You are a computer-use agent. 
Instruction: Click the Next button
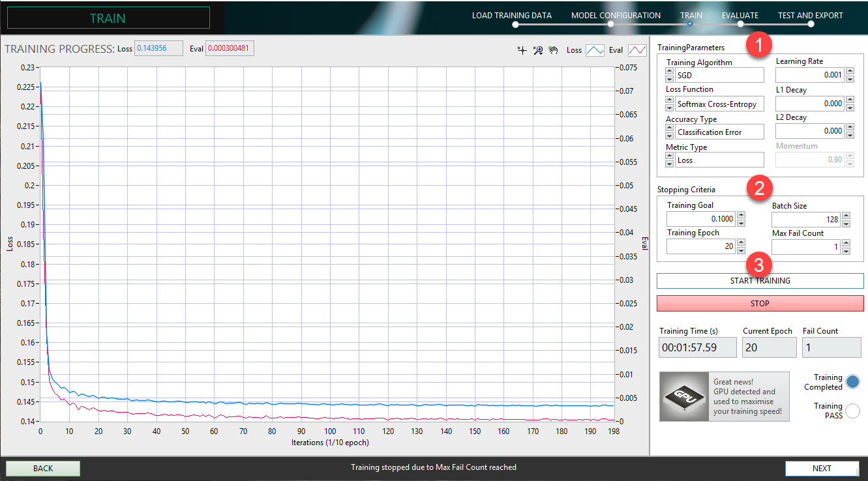click(x=822, y=468)
